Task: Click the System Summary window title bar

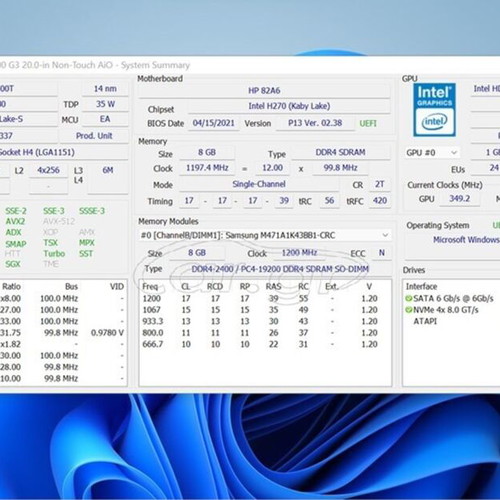Action: point(250,65)
